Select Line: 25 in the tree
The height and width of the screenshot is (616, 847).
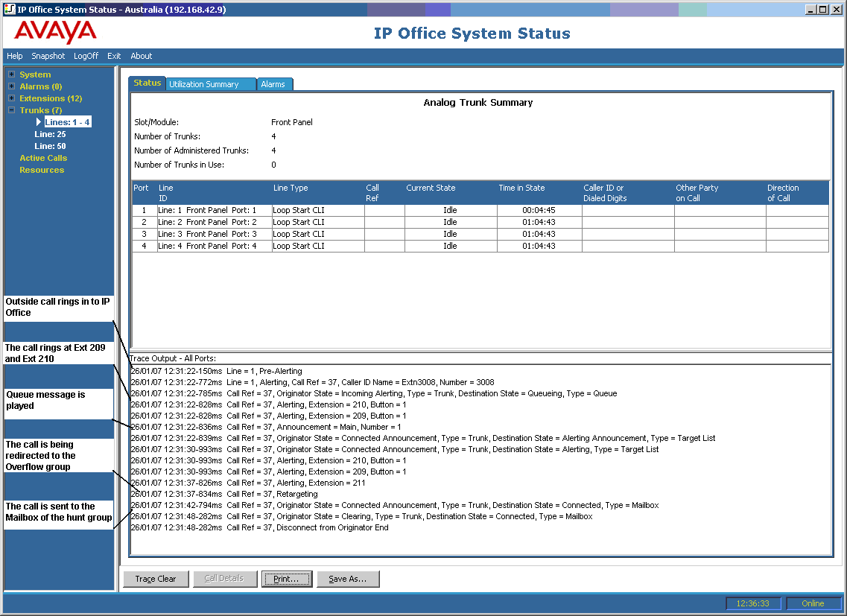tap(50, 134)
